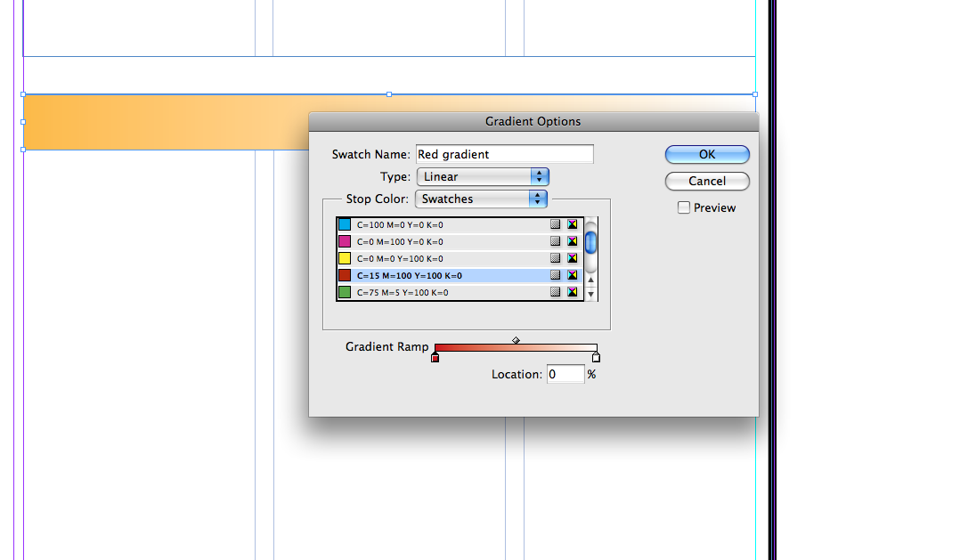Open the Type dropdown set to Linear
This screenshot has width=968, height=560.
click(x=483, y=176)
